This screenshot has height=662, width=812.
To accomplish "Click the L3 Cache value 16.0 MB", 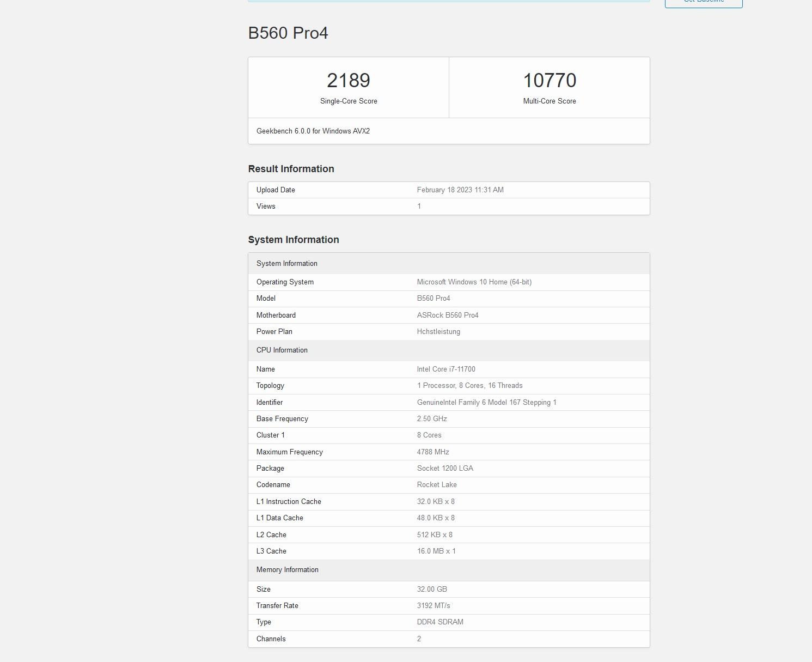I will coord(436,551).
